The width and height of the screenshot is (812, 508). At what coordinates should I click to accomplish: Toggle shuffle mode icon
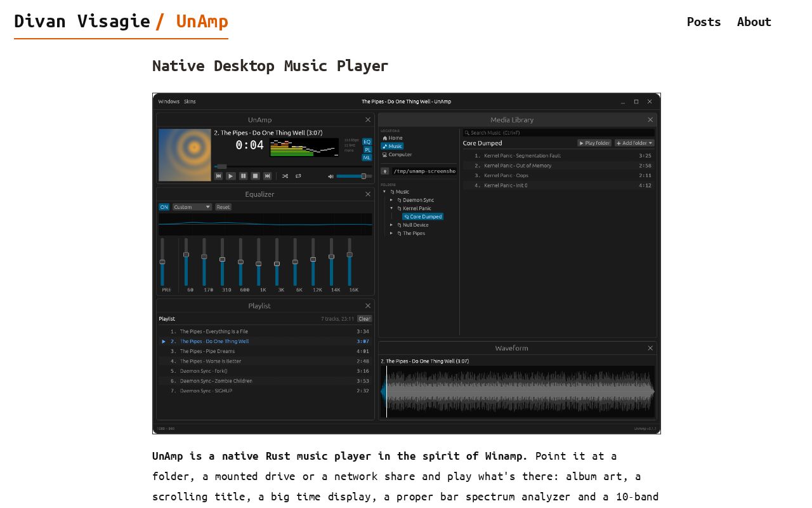tap(285, 176)
